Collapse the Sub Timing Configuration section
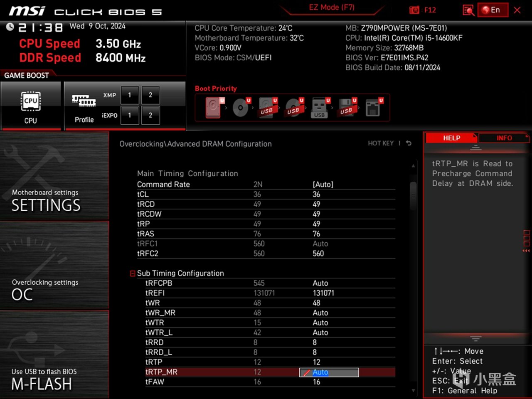The width and height of the screenshot is (532, 399). [133, 273]
